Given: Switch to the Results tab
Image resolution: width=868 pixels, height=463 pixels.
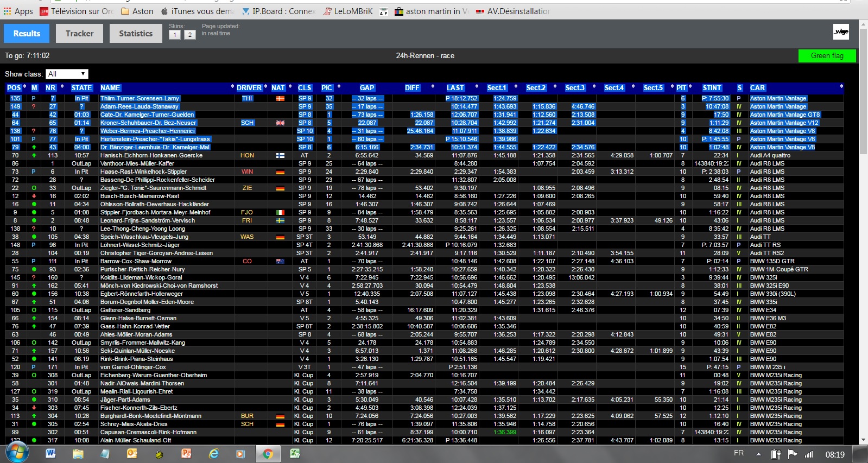Looking at the screenshot, I should point(27,34).
